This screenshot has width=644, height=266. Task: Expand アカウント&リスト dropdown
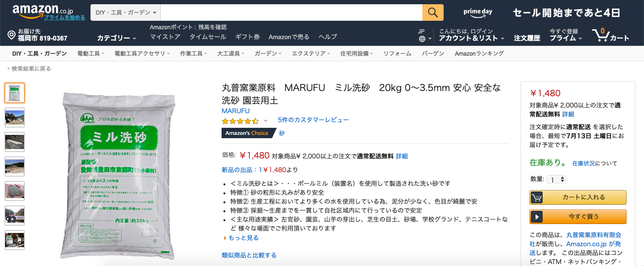click(471, 38)
